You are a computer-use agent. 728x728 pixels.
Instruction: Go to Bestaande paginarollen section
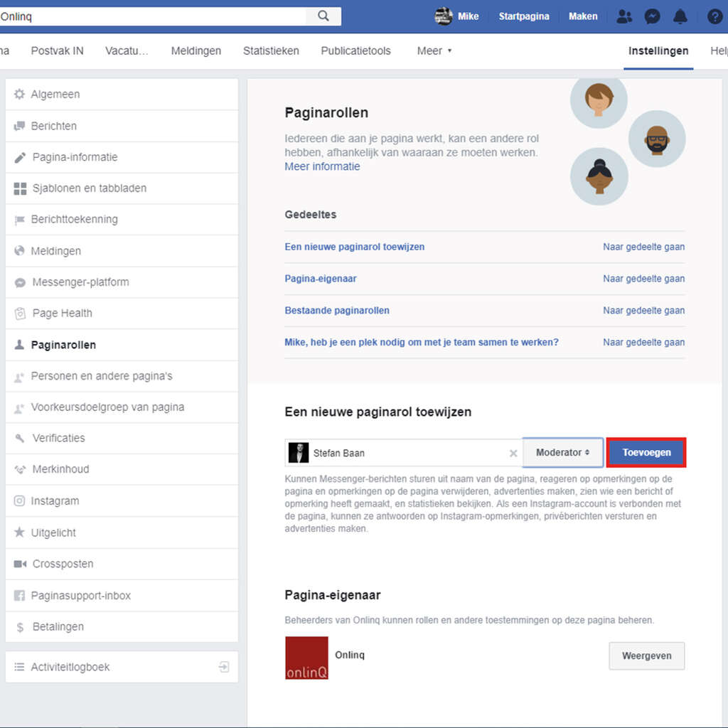tap(337, 310)
